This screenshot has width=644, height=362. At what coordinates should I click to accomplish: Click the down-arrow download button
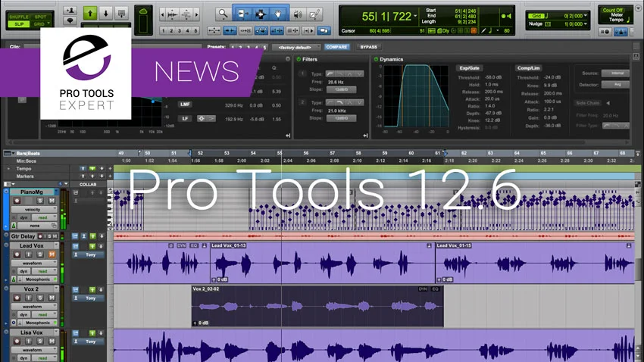coord(105,14)
